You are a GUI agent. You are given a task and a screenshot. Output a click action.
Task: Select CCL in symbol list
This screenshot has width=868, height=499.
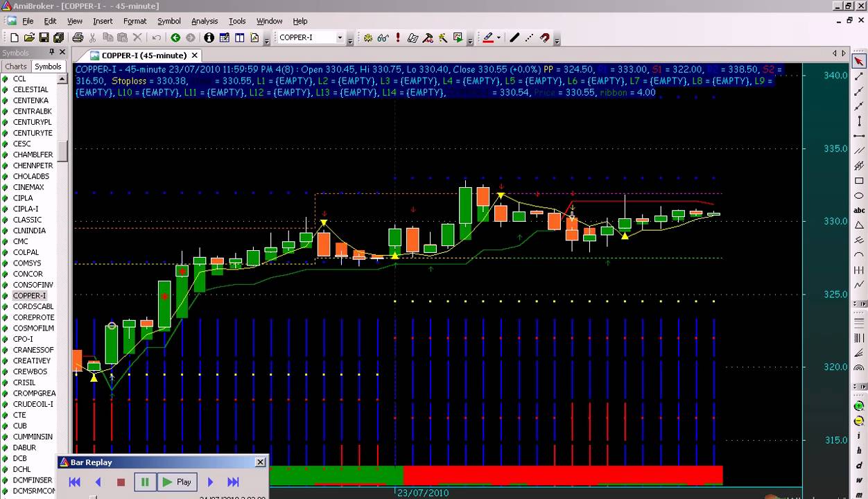[19, 78]
